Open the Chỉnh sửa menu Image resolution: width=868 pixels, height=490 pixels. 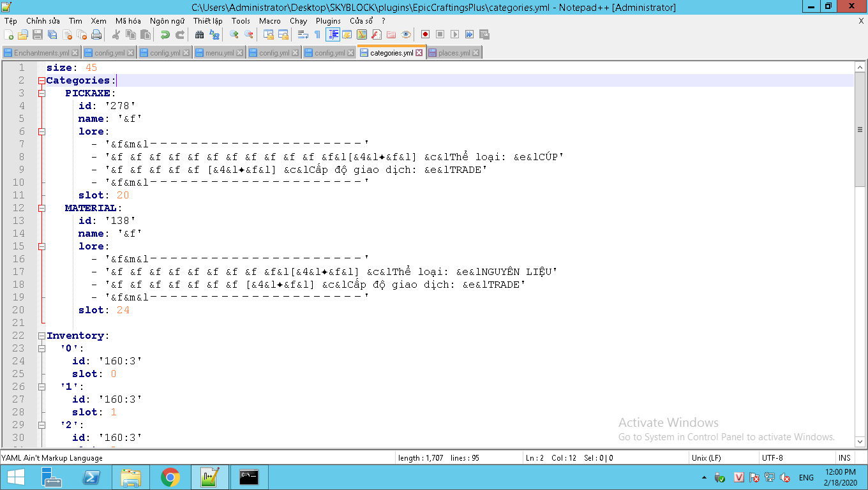coord(43,21)
